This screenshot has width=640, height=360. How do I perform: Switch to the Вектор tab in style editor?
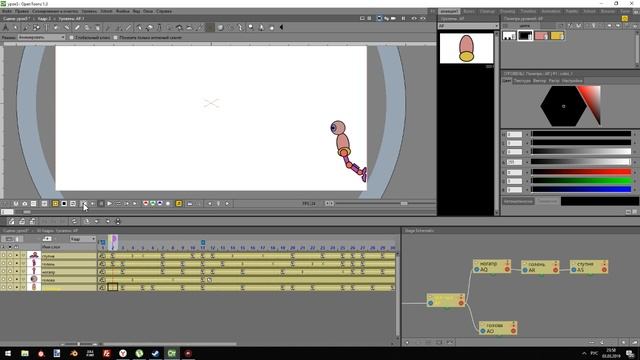click(x=539, y=81)
